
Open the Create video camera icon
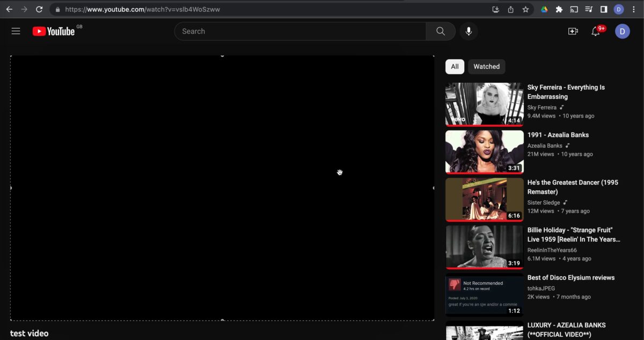tap(573, 31)
